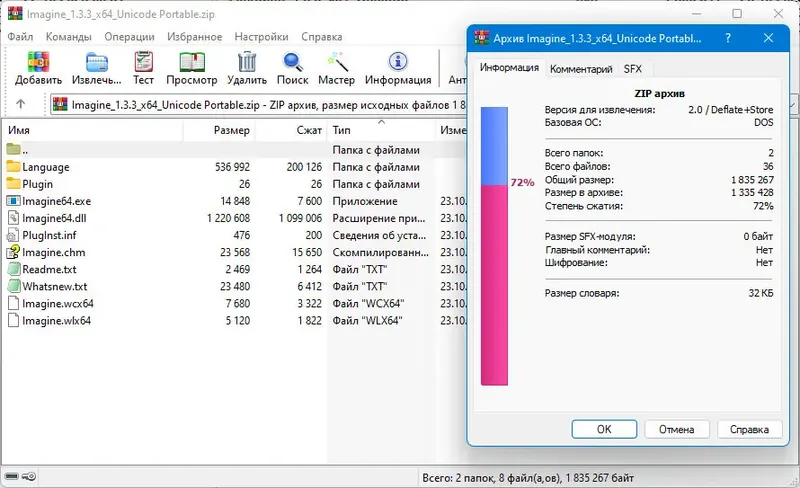The height and width of the screenshot is (488, 800).
Task: Click the Извлечь toolbar icon
Action: click(96, 62)
